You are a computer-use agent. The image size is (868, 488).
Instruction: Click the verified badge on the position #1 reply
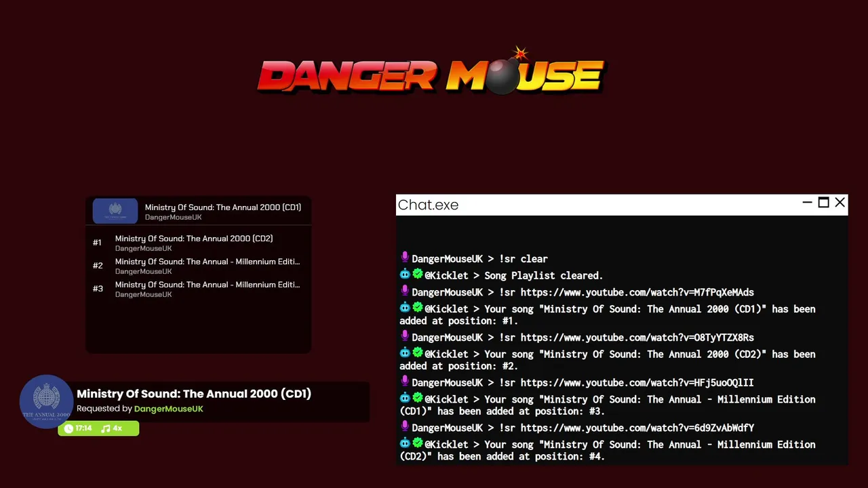(418, 308)
